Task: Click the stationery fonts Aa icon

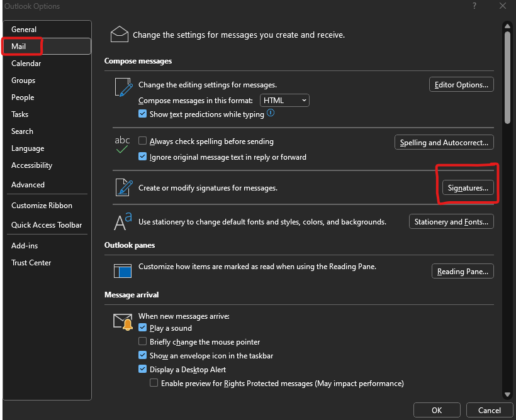Action: (123, 221)
